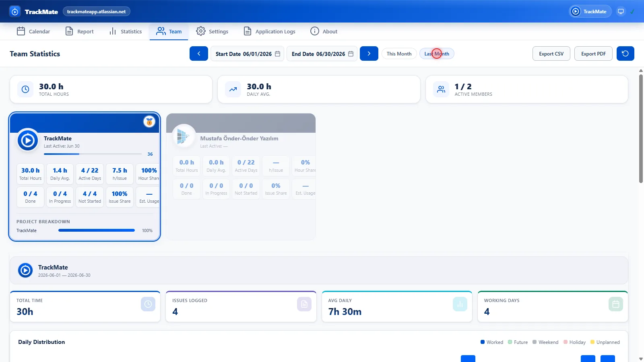The image size is (644, 362).
Task: Click TrackMate card's 0 / 4 Done tile
Action: (x=30, y=197)
